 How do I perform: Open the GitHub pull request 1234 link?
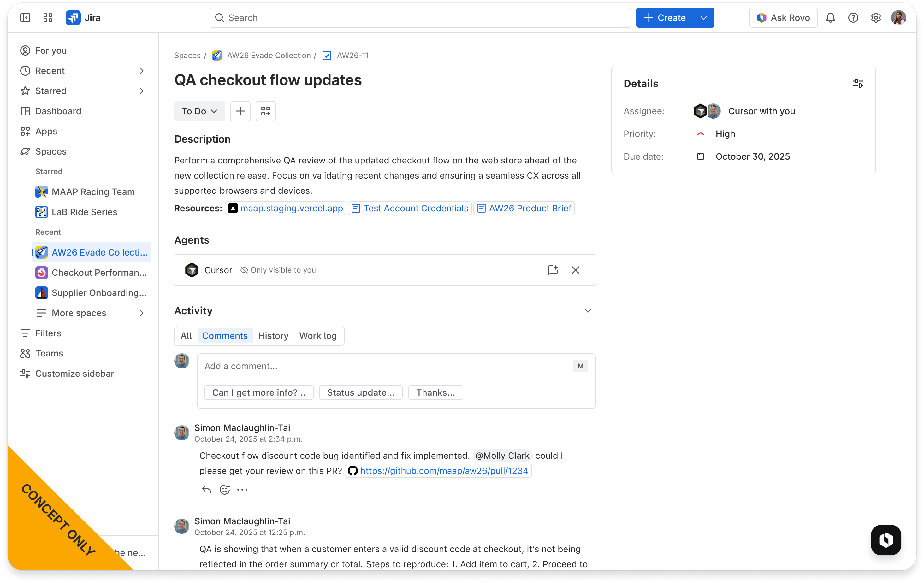click(438, 471)
